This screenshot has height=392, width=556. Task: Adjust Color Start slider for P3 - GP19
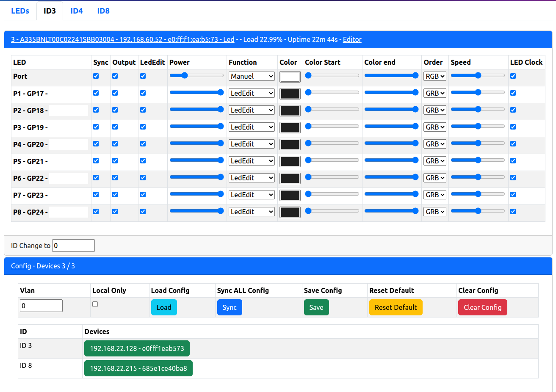tap(332, 126)
